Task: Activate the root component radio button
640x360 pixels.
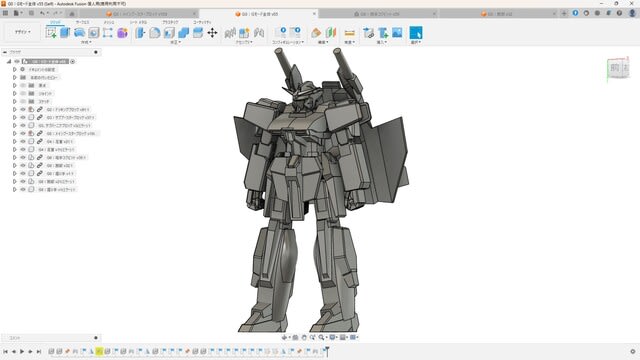Action: (73, 61)
